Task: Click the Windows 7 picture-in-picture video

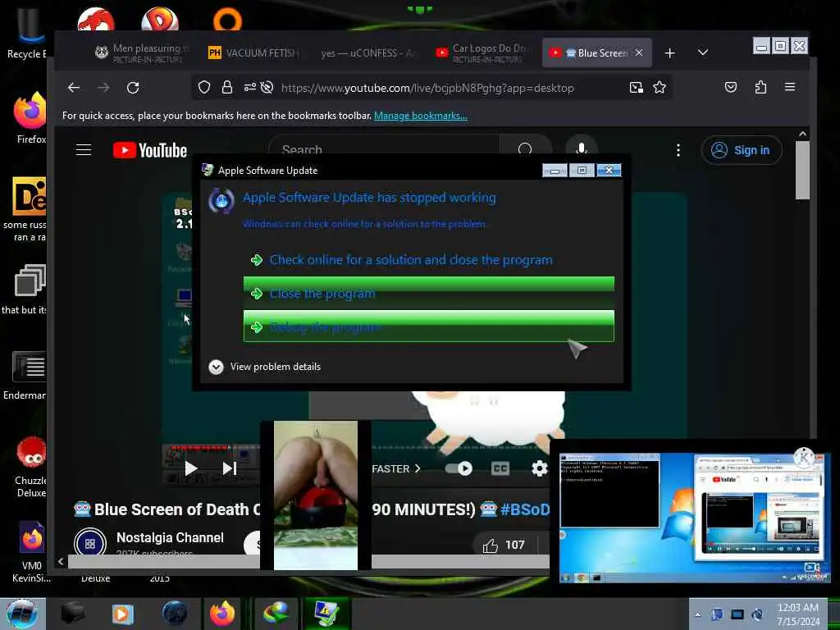Action: point(694,518)
